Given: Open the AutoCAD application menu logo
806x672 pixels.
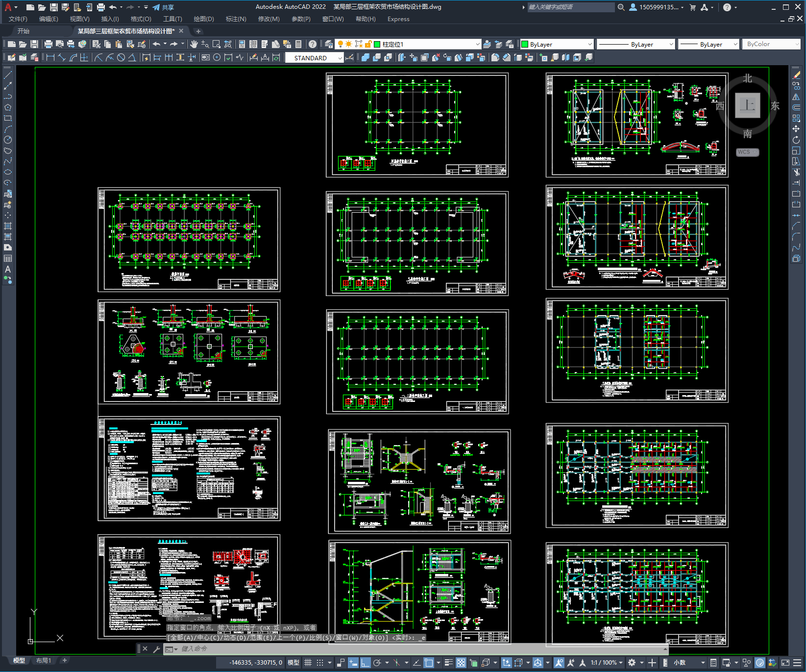Looking at the screenshot, I should 8,7.
